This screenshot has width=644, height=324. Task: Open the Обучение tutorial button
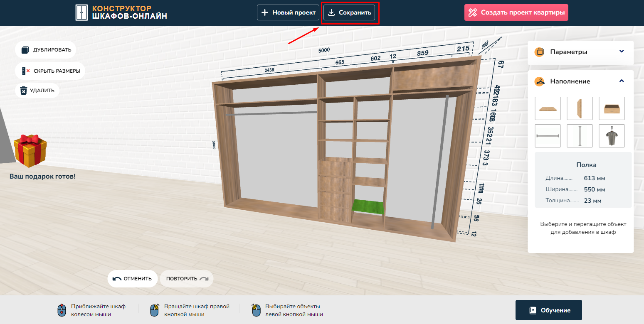[x=549, y=310]
